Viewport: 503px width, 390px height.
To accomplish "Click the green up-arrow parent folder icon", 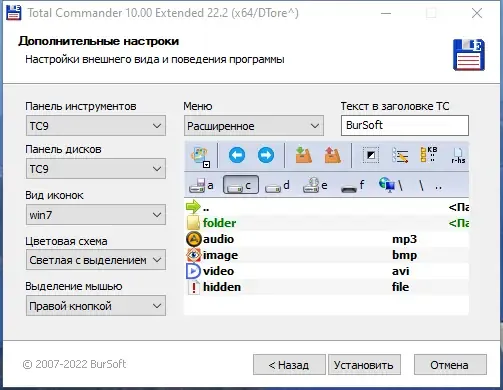I will click(193, 207).
